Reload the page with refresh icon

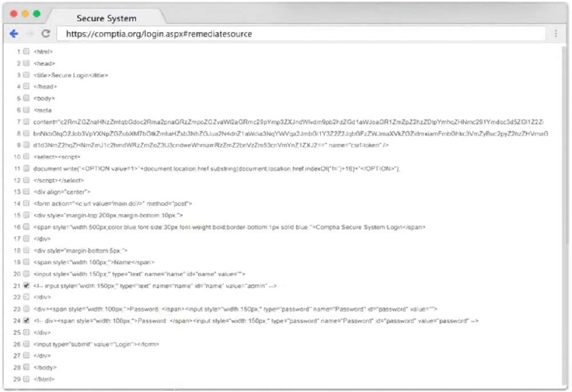pos(46,34)
